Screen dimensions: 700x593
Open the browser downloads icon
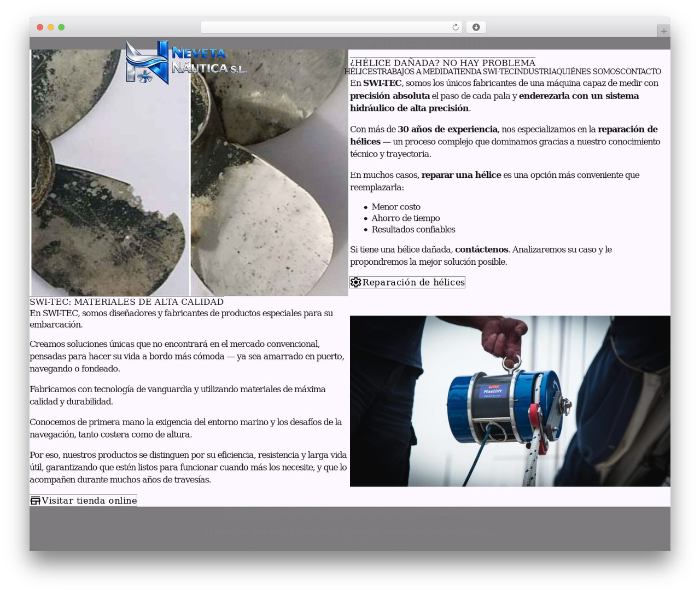tap(476, 27)
